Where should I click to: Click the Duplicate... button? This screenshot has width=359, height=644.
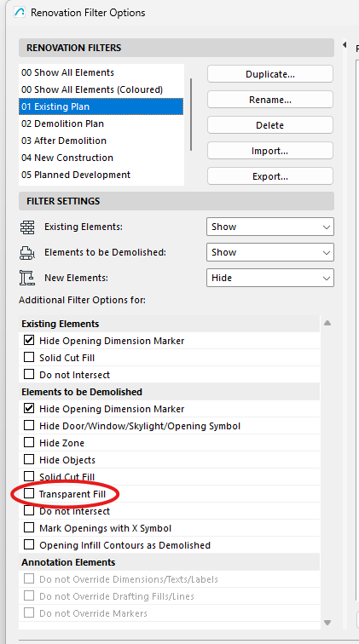270,74
